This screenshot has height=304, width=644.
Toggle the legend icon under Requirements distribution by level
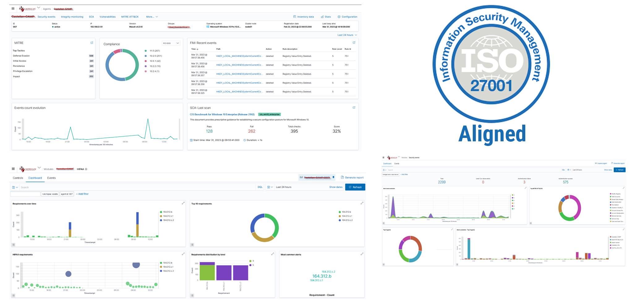click(192, 295)
